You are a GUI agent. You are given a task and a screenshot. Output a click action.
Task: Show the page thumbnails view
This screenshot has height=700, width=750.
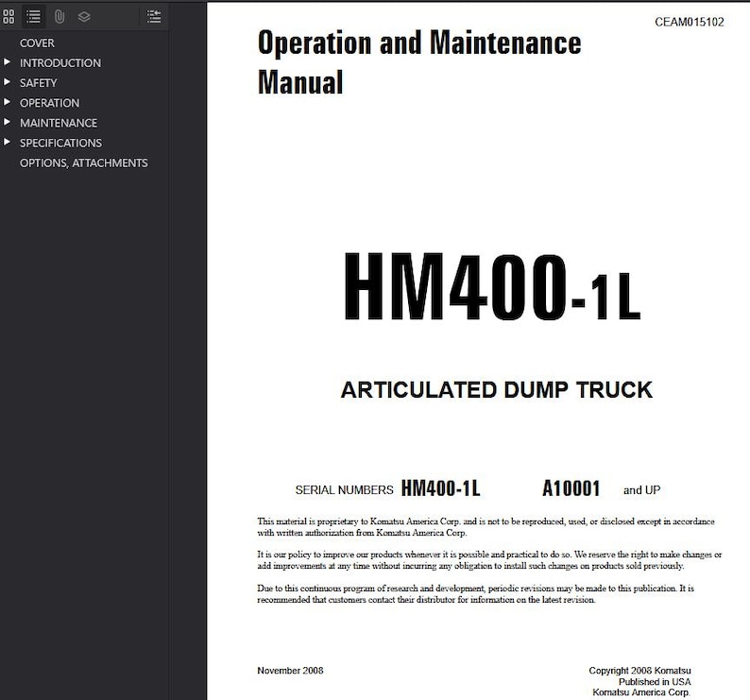tap(9, 17)
